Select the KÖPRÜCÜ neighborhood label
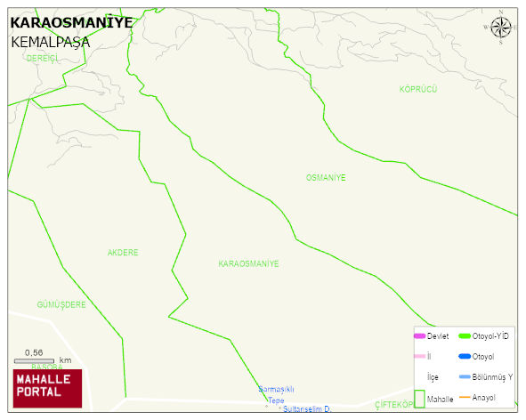526x420 pixels. (418, 89)
